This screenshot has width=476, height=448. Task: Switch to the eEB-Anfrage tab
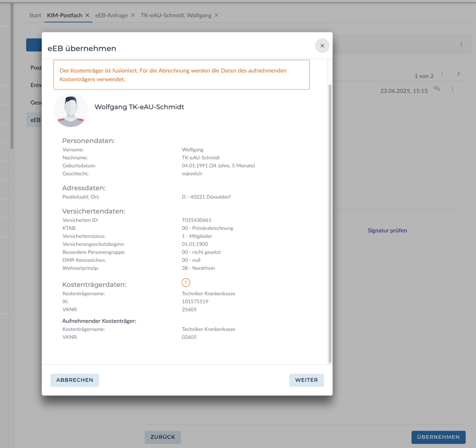click(x=111, y=15)
